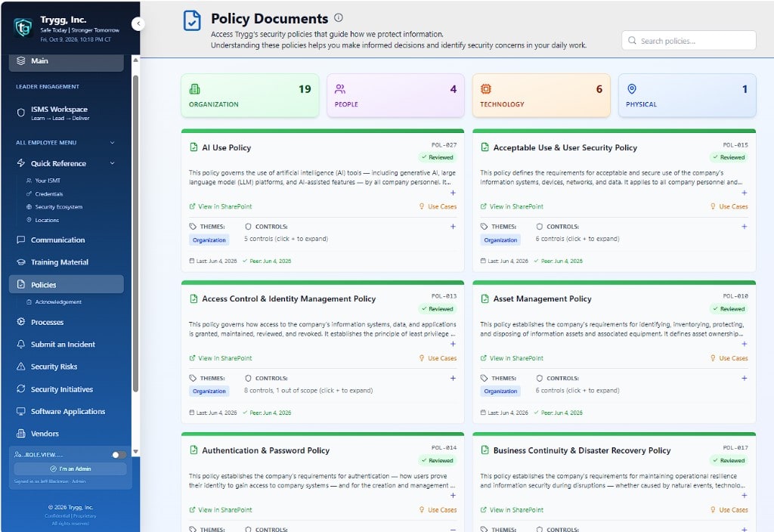Open Use Cases for Access Control policy
774x532 pixels.
[x=438, y=357]
